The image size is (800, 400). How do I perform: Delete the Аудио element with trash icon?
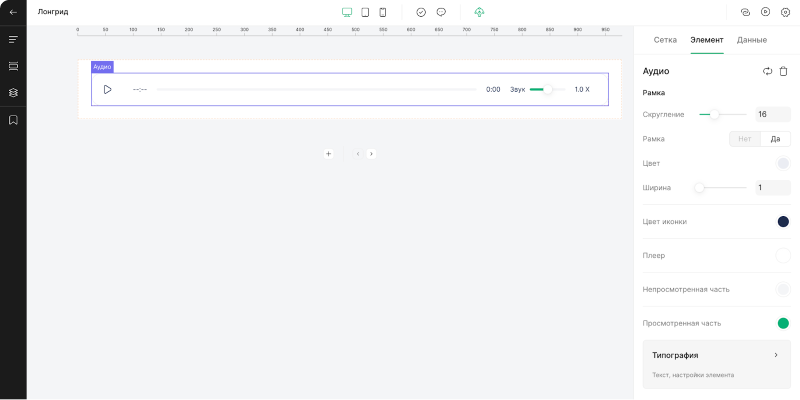click(784, 71)
